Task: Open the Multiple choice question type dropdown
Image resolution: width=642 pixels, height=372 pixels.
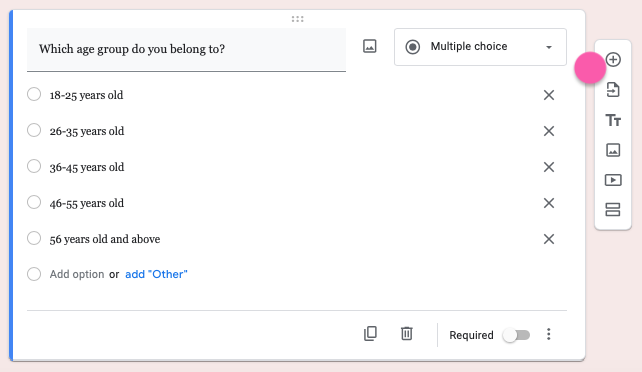Action: click(480, 47)
